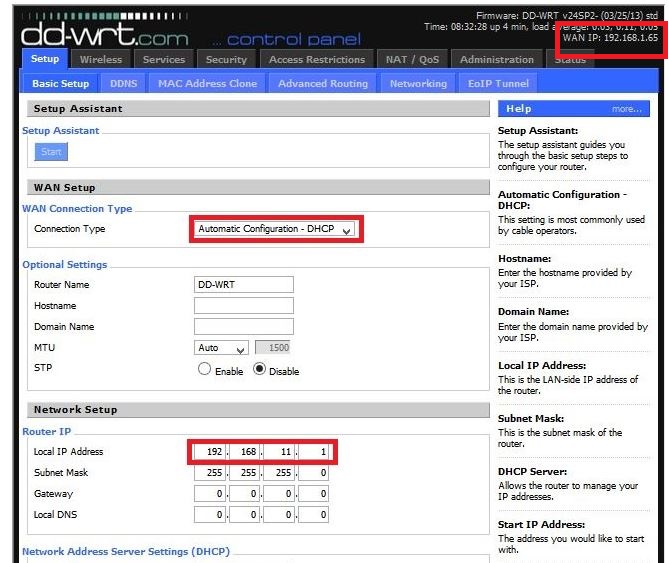Click Local DNS second octet field
669x563 pixels.
pyautogui.click(x=244, y=514)
